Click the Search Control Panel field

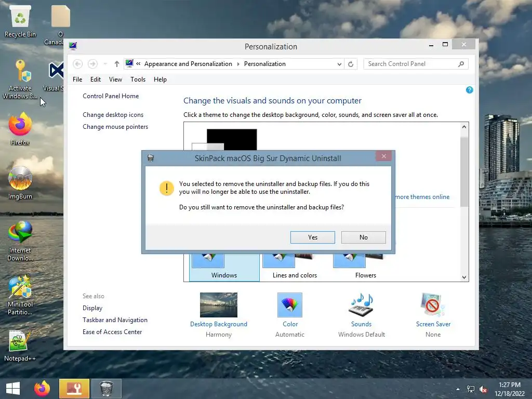point(416,64)
